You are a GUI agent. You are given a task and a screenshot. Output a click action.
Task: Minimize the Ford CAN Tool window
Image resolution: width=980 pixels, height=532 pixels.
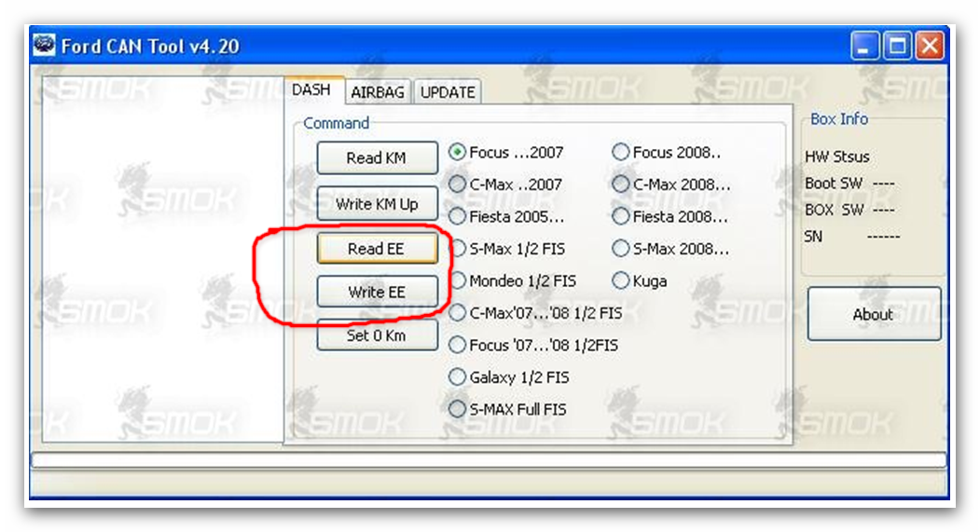pyautogui.click(x=864, y=47)
